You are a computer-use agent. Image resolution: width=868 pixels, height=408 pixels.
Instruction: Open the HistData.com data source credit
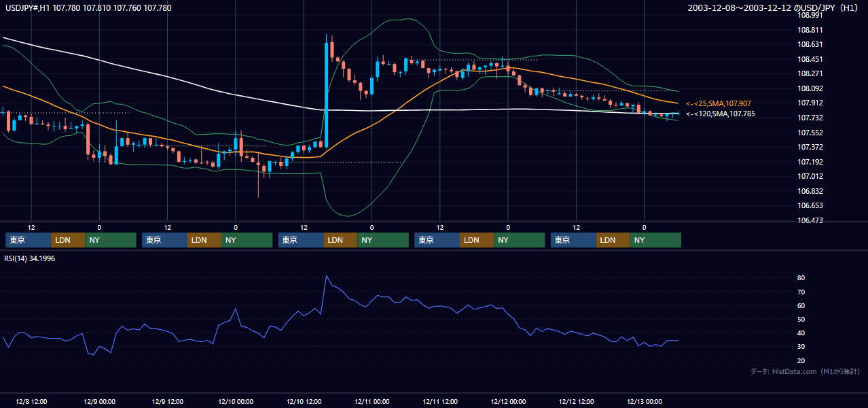pos(805,371)
